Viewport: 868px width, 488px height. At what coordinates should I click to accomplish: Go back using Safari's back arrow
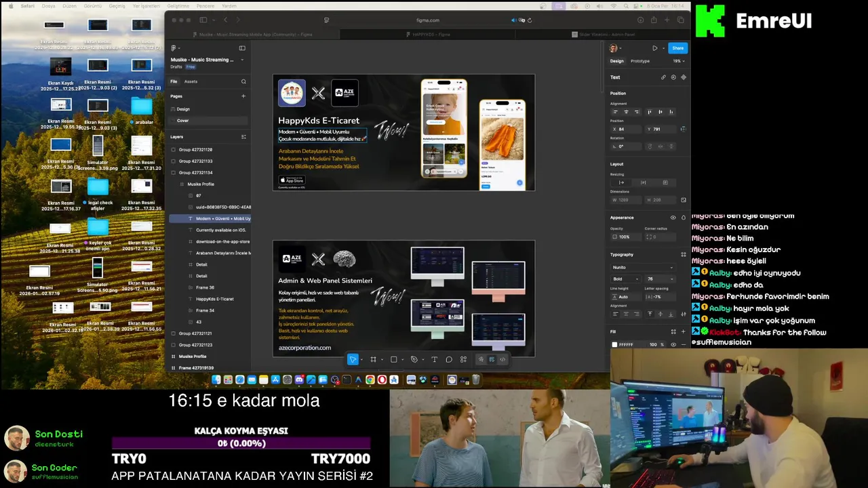pos(226,20)
